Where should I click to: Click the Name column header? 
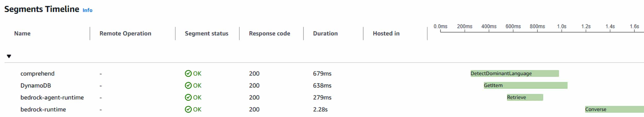(22, 34)
